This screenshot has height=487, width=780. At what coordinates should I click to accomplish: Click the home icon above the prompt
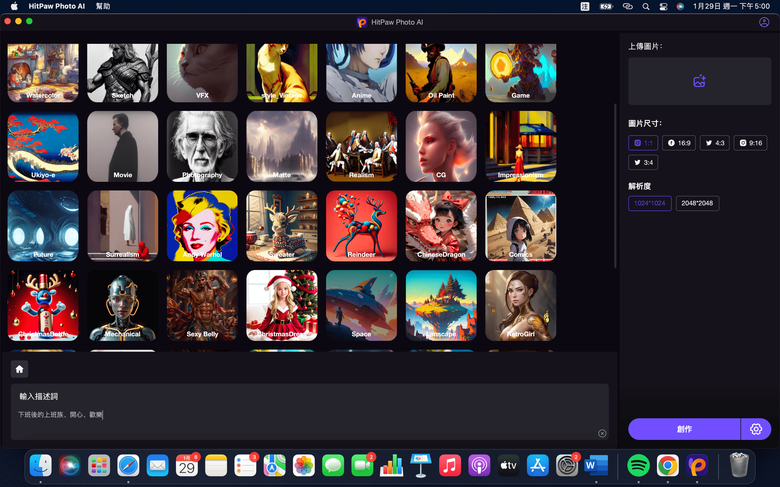pos(19,369)
